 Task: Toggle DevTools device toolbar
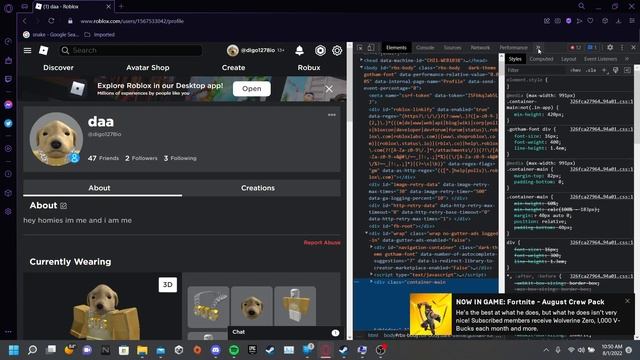[x=371, y=48]
